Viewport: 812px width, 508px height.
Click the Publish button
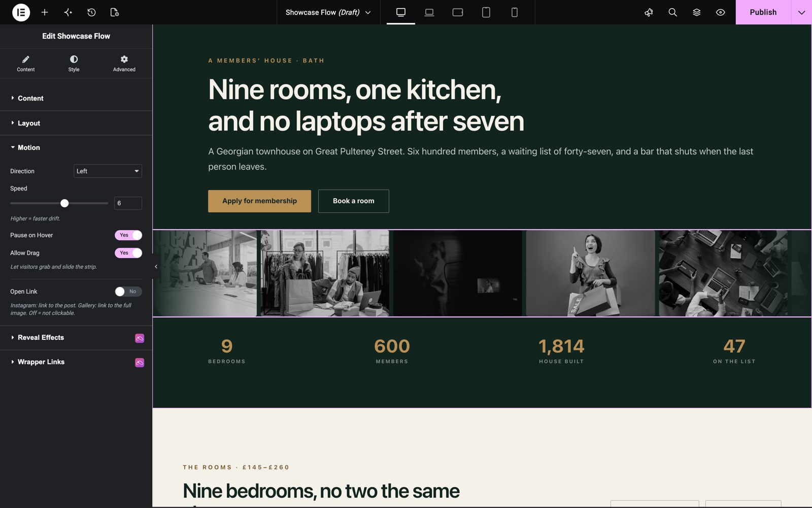click(x=763, y=12)
